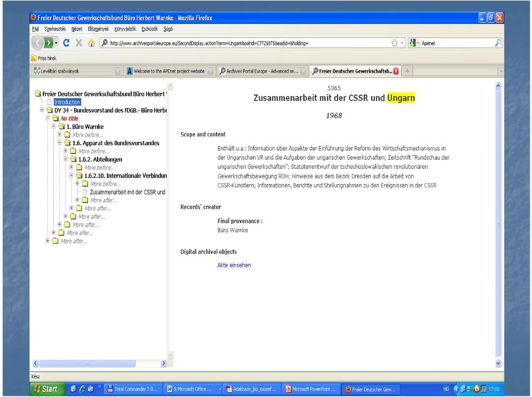Open the Akte einsehen link
The image size is (532, 397).
pos(234,265)
